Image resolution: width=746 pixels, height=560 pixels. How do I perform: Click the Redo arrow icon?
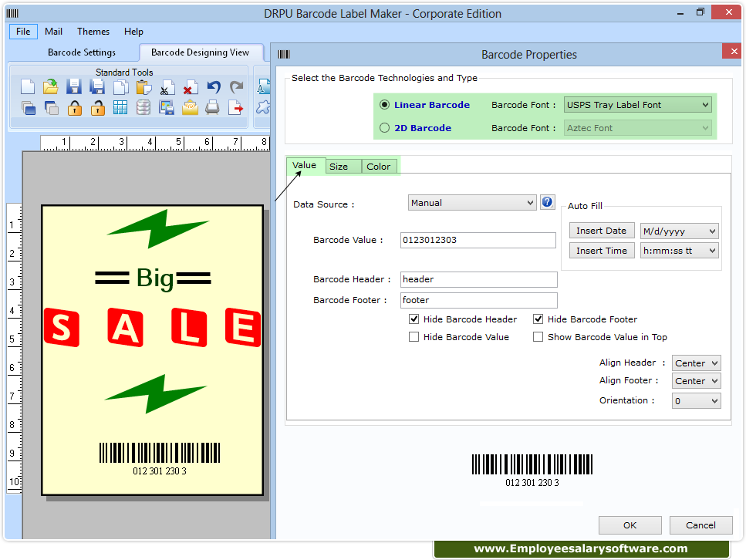[237, 87]
